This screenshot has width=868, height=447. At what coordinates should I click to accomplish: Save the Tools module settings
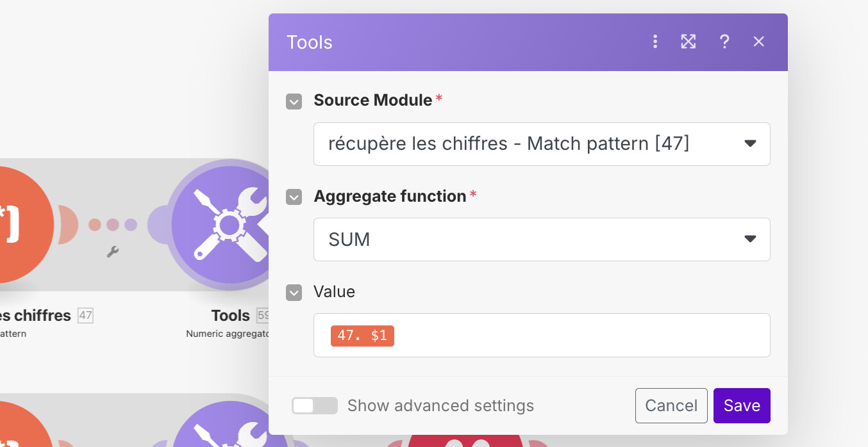click(742, 406)
